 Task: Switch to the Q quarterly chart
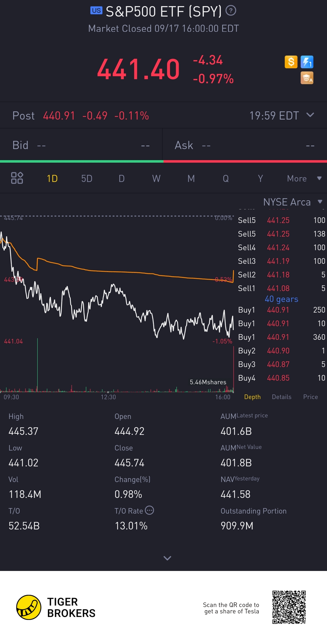(x=226, y=179)
